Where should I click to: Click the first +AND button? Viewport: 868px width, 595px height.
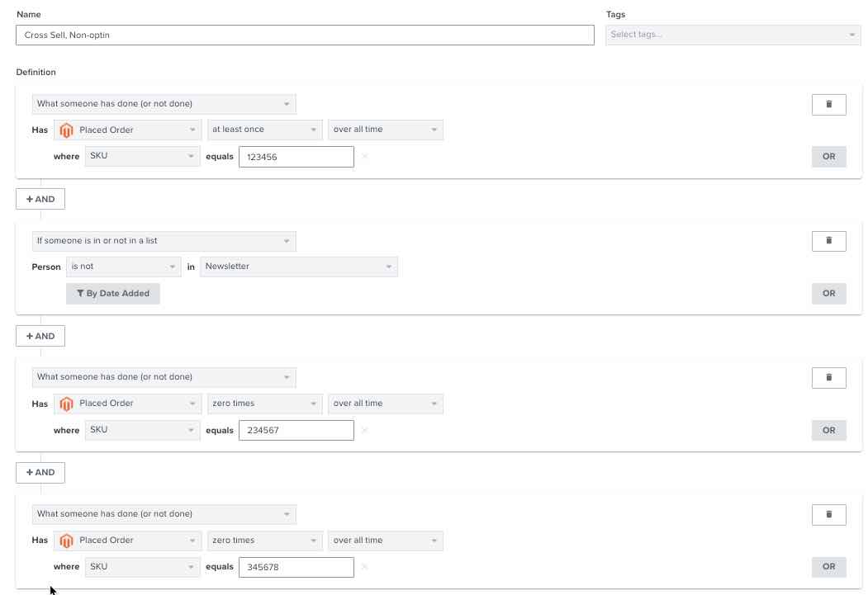pos(40,198)
